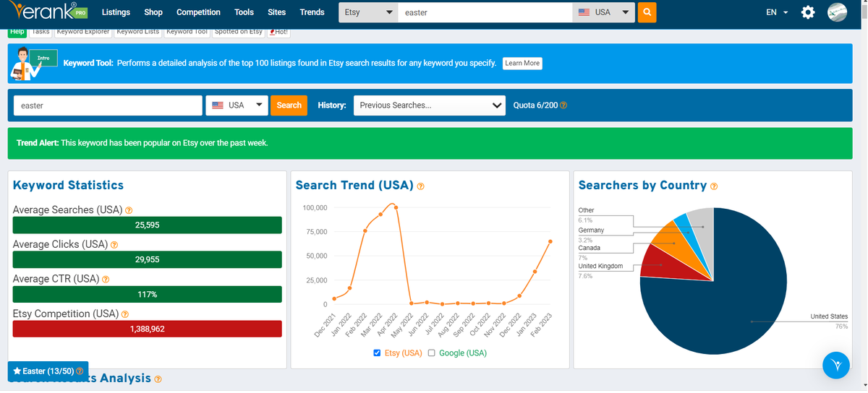Switch to the Keyword Lists tab
Image resolution: width=868 pixels, height=393 pixels.
137,32
